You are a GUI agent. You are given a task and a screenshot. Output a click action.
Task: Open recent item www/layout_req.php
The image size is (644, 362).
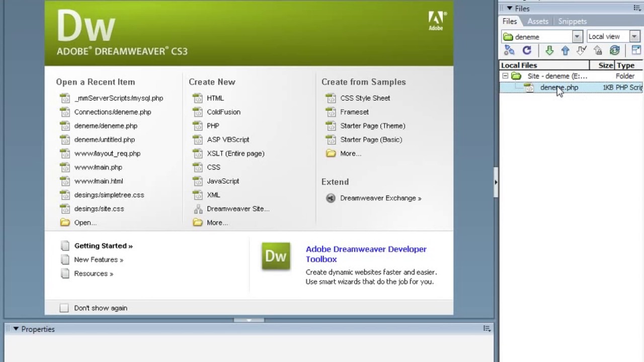(x=107, y=153)
